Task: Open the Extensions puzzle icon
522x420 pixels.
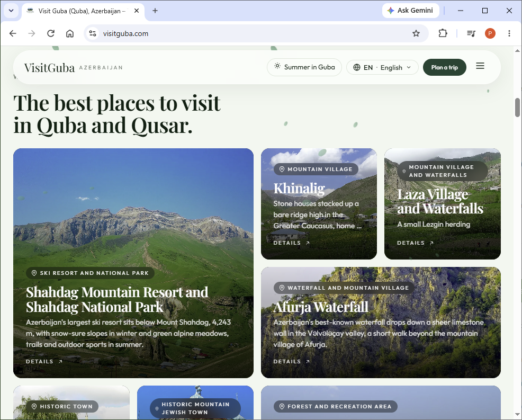Action: [443, 33]
